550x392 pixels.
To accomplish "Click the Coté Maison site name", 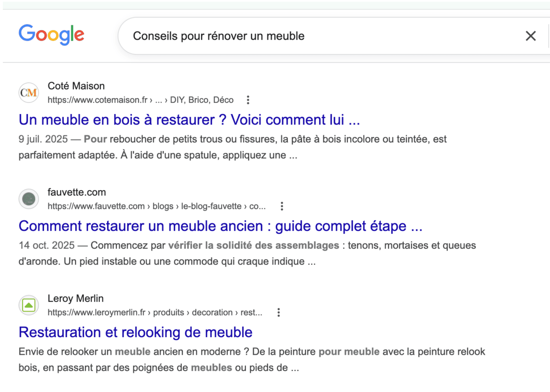I will point(76,86).
